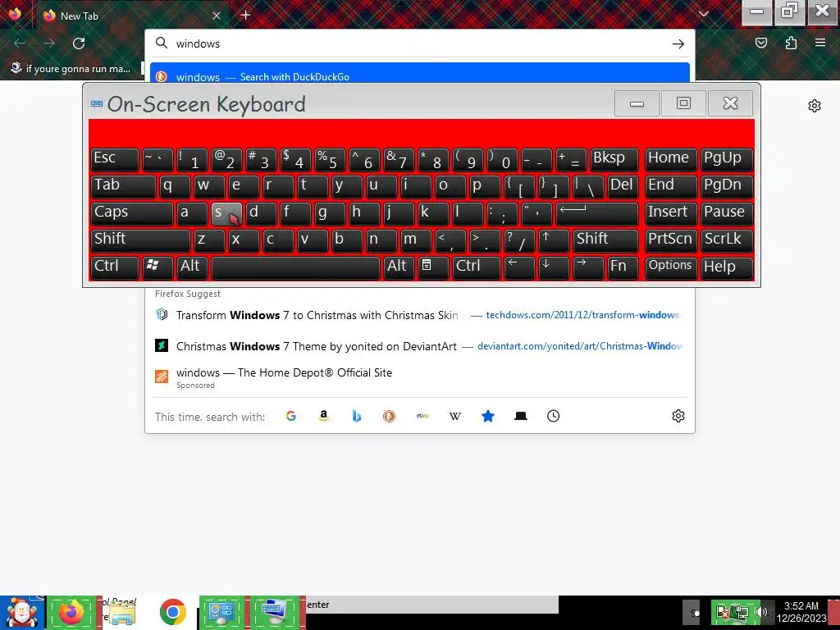
Task: Click the PgDn key
Action: pyautogui.click(x=727, y=186)
